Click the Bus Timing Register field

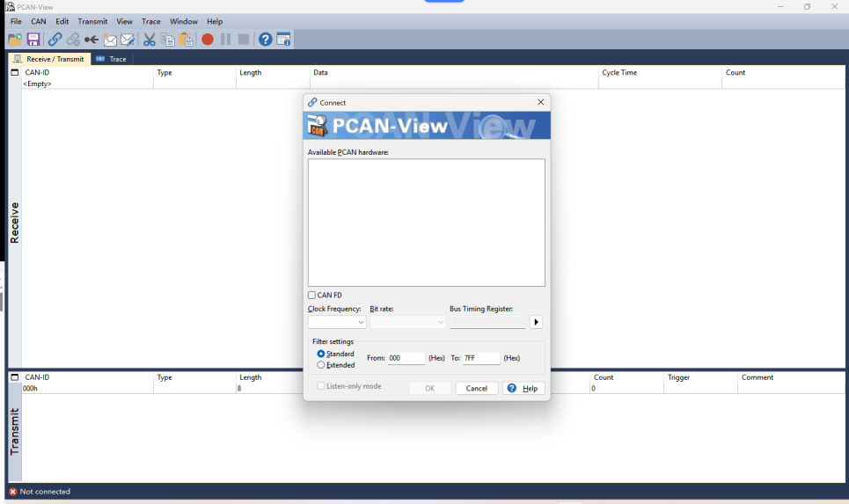[x=488, y=322]
